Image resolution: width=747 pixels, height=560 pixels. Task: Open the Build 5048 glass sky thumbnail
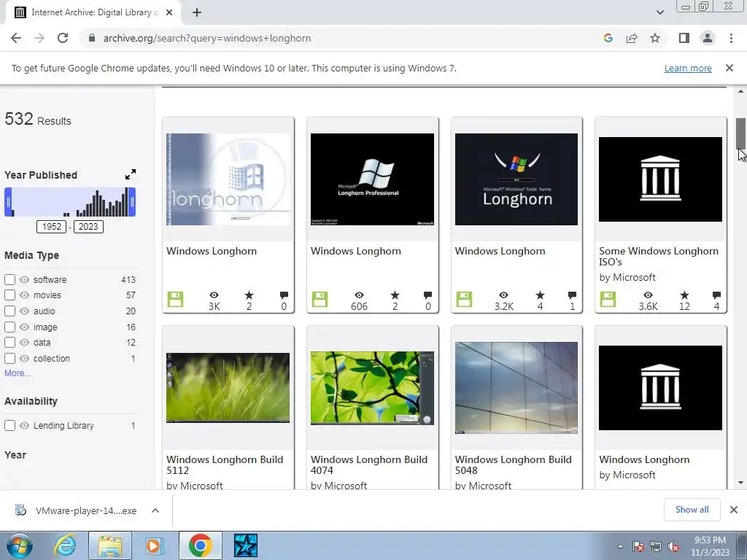tap(516, 388)
